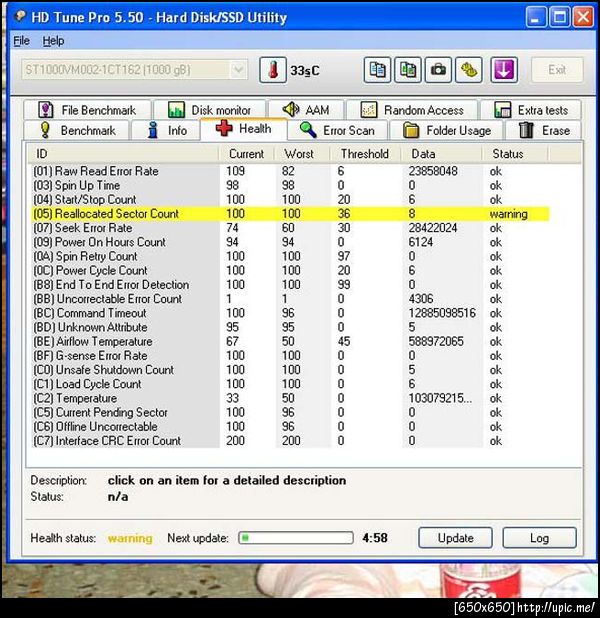Open the File menu

click(21, 41)
